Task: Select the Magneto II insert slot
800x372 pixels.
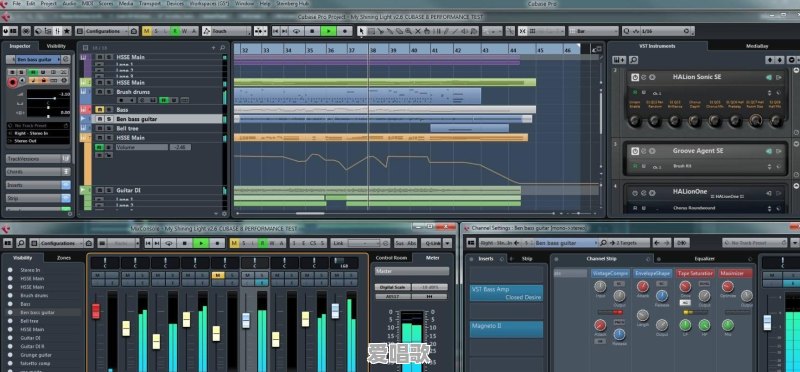Action: pos(506,329)
